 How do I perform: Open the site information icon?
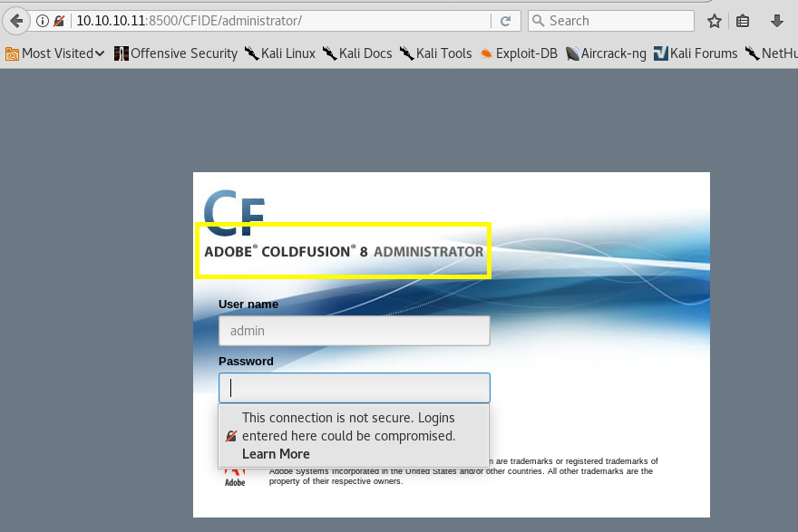43,21
